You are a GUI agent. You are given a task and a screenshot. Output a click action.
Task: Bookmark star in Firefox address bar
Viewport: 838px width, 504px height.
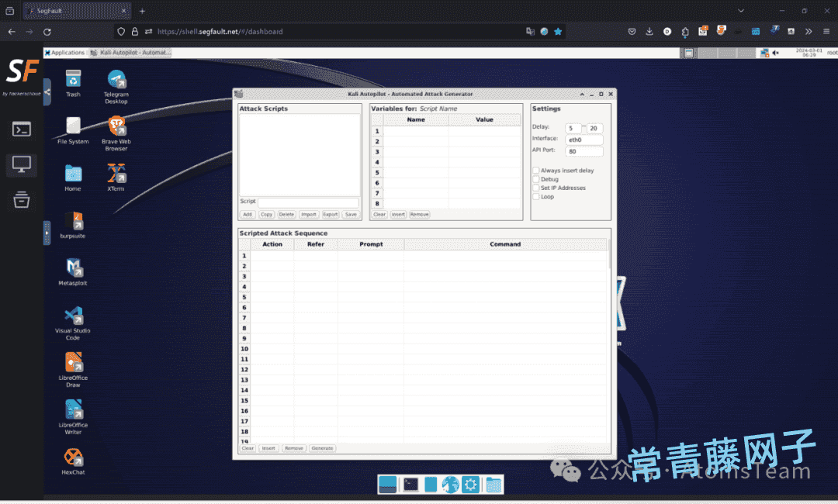click(x=558, y=32)
